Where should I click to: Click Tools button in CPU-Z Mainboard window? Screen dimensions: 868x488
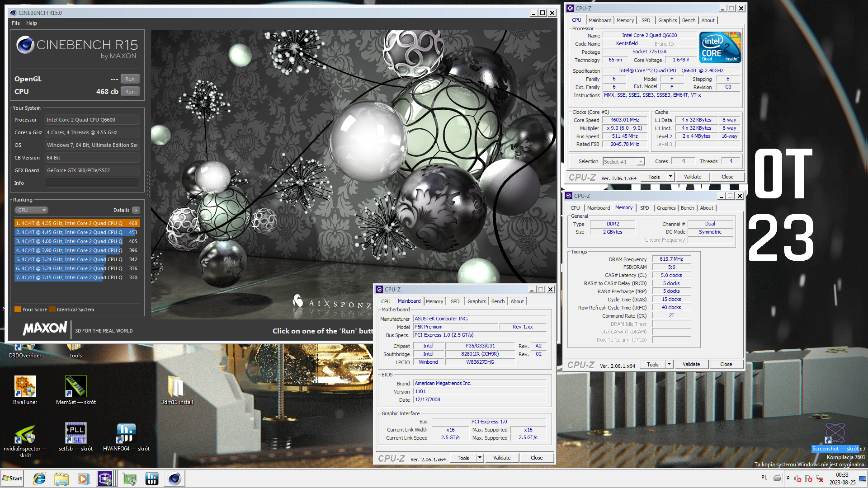[x=463, y=458]
